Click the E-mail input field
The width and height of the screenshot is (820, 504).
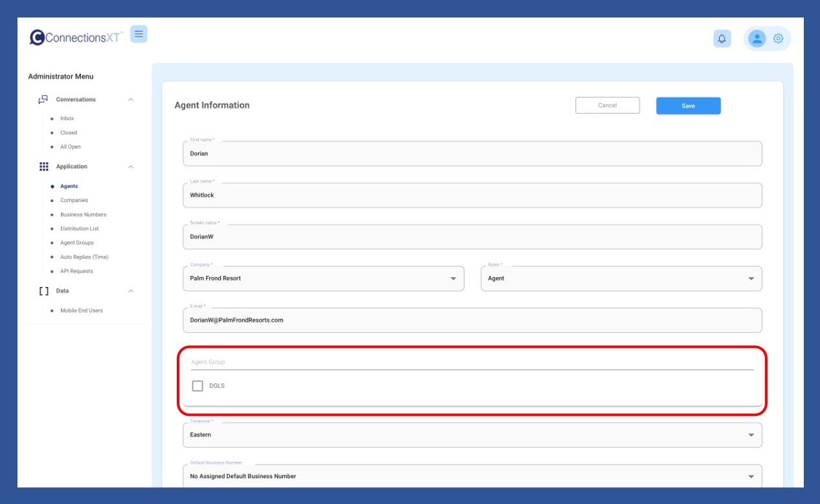tap(472, 320)
